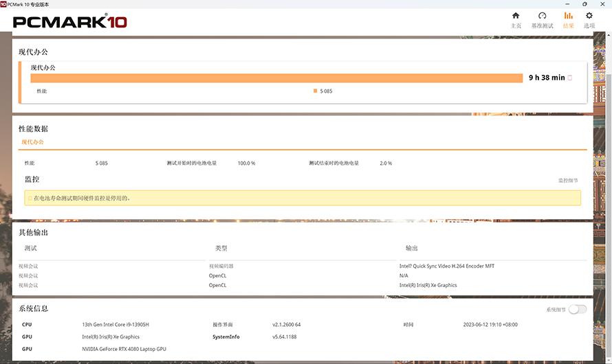Click the 测试 column header
The height and width of the screenshot is (364, 612).
click(30, 248)
